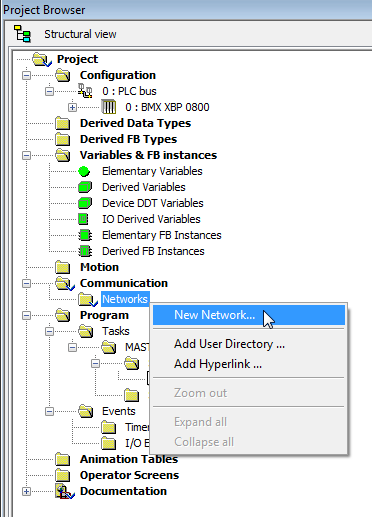This screenshot has width=372, height=517.
Task: Click the Device DDT Variables cube icon
Action: (x=85, y=203)
